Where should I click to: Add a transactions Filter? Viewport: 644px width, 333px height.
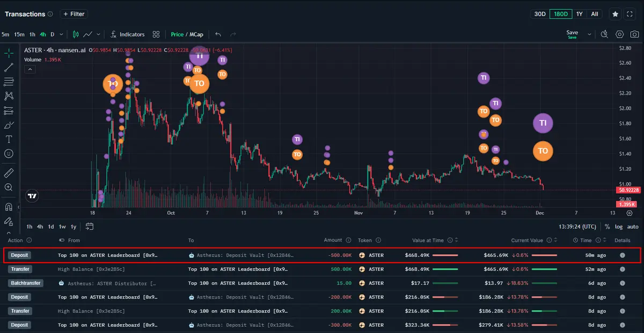point(74,14)
